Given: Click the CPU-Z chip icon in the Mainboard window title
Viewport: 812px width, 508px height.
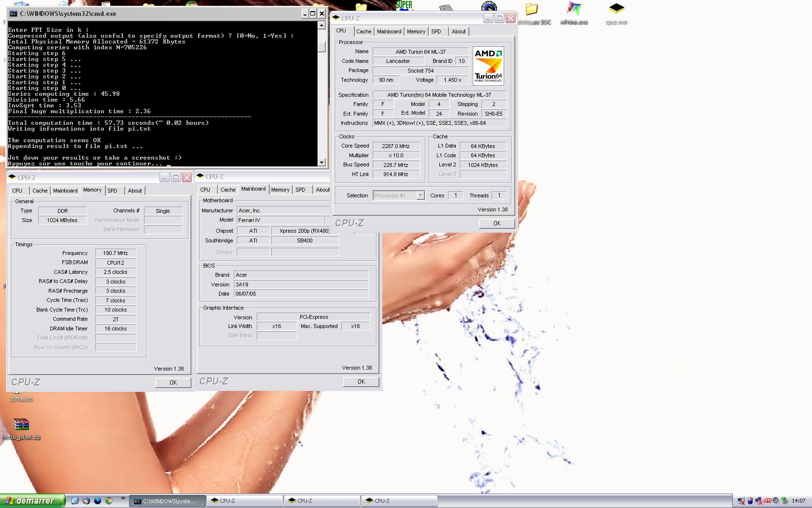Looking at the screenshot, I should [200, 176].
